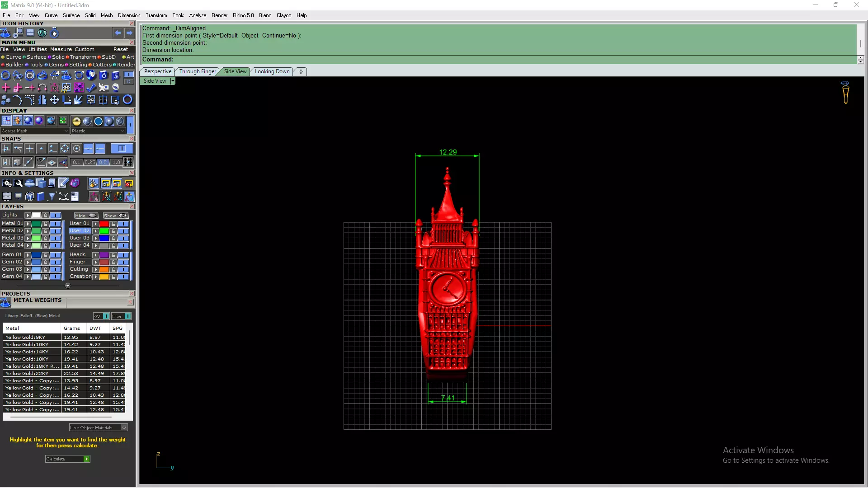Expand the Gem 04 layer arrow
The width and height of the screenshot is (868, 488).
pyautogui.click(x=28, y=277)
